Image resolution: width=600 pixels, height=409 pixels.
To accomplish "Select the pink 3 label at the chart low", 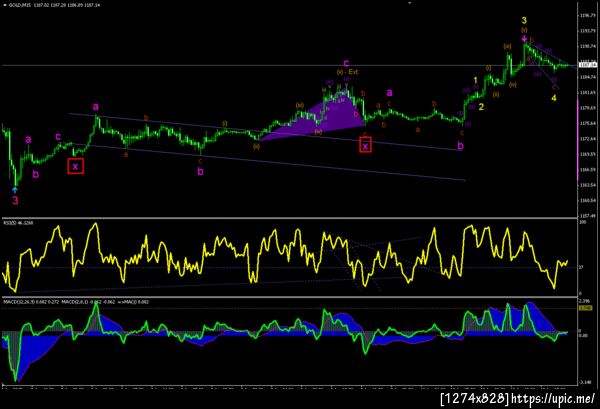I will (x=15, y=200).
